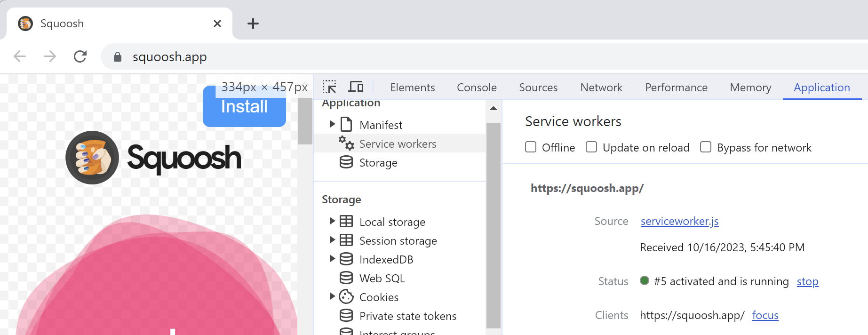Screen dimensions: 868x335
Task: Enable Bypass for network checkbox
Action: (x=706, y=147)
